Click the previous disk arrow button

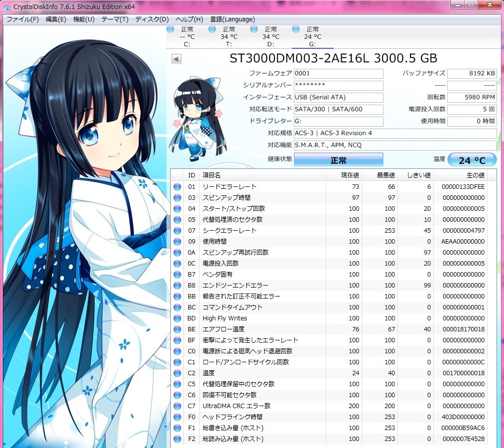176,59
